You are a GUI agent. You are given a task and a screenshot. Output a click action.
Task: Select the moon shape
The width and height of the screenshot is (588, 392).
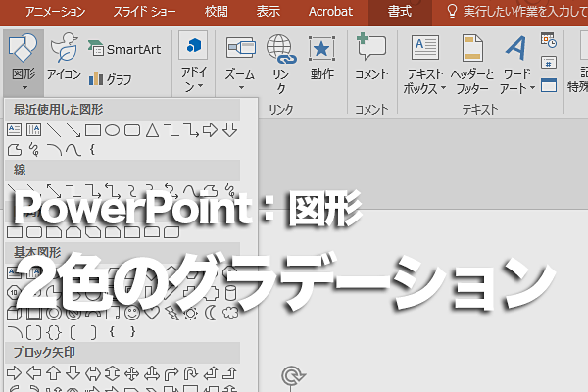click(x=211, y=313)
